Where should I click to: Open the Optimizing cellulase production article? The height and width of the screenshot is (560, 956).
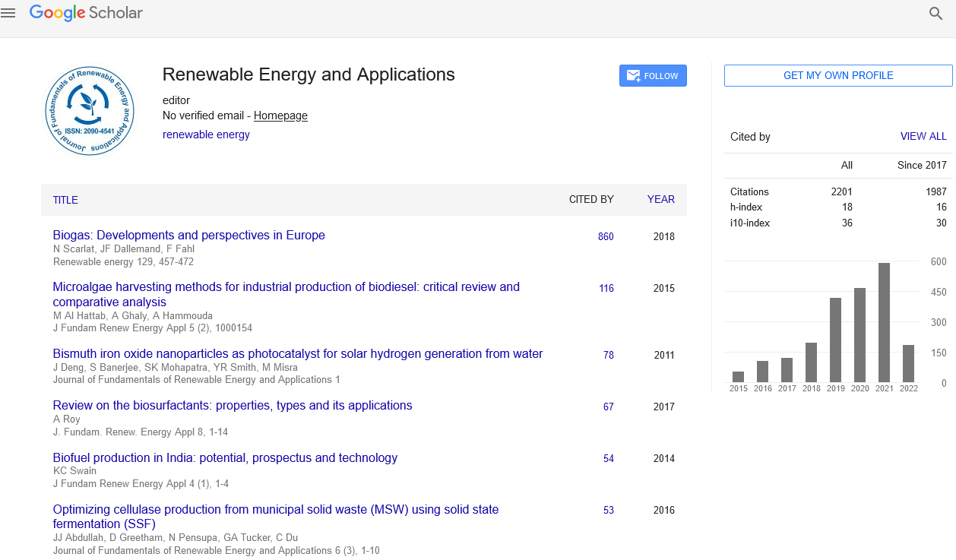(275, 510)
